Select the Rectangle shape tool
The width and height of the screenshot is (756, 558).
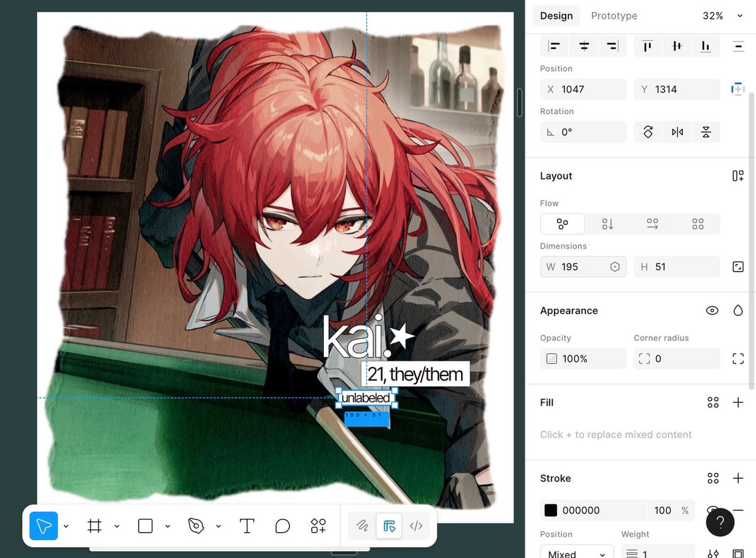click(x=146, y=526)
